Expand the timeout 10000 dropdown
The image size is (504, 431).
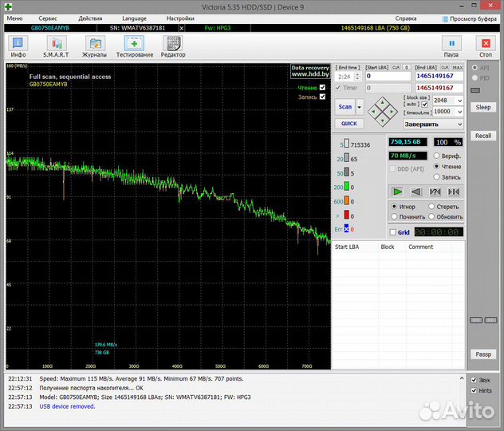[x=459, y=112]
